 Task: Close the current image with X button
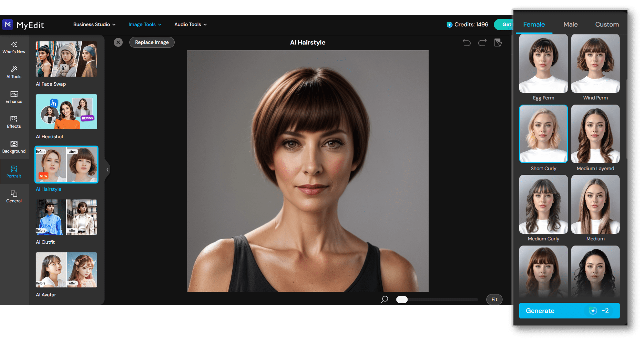(x=118, y=42)
